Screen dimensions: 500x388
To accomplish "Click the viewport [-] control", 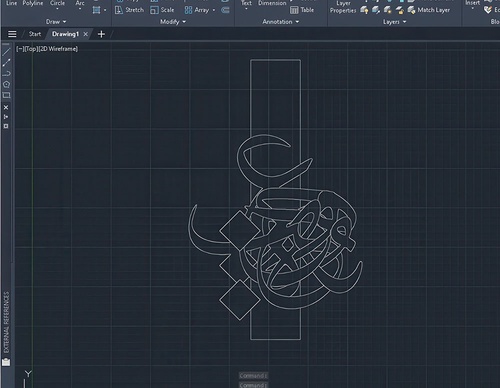I will (20, 49).
